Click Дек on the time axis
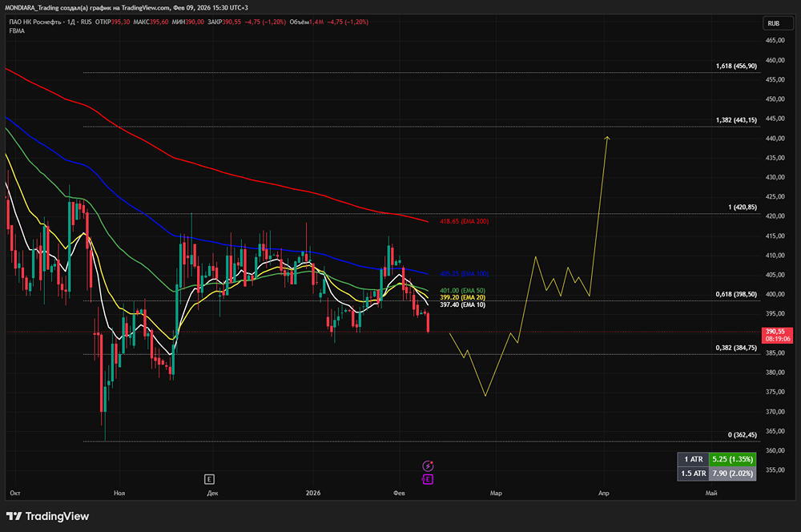Screen dimensions: 801x532 tap(212, 494)
